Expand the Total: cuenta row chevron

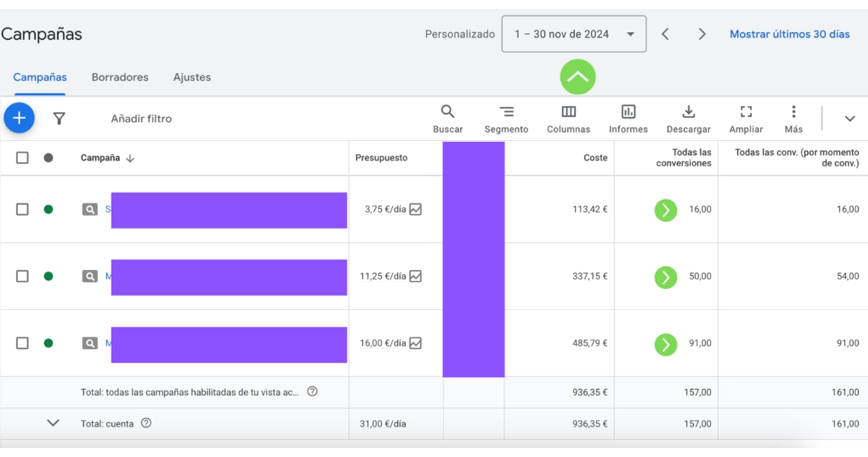[x=53, y=423]
